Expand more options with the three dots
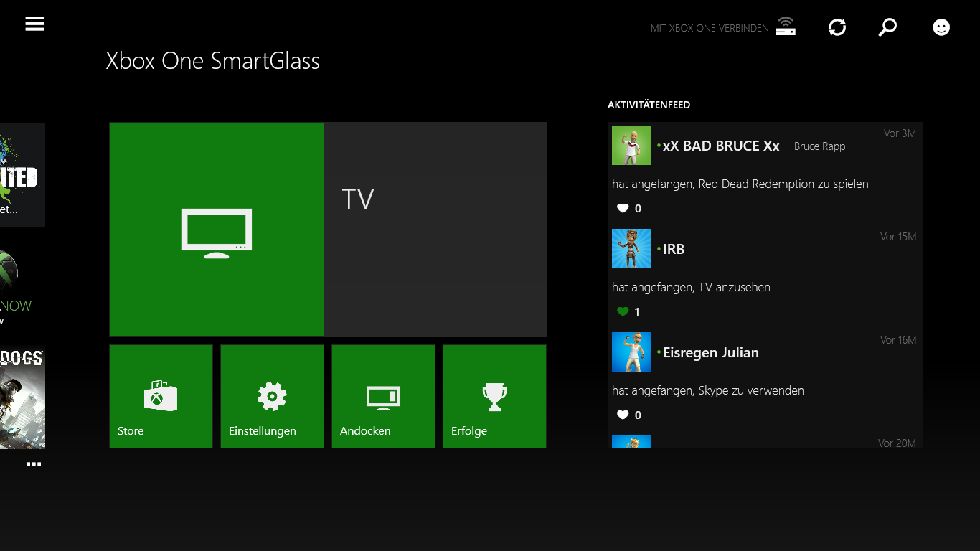 34,464
